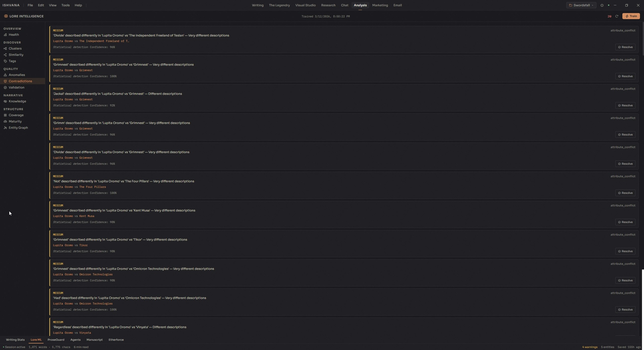Image resolution: width=644 pixels, height=350 pixels.
Task: Resolve the 'Jackal' Grimnest contradiction
Action: (625, 105)
